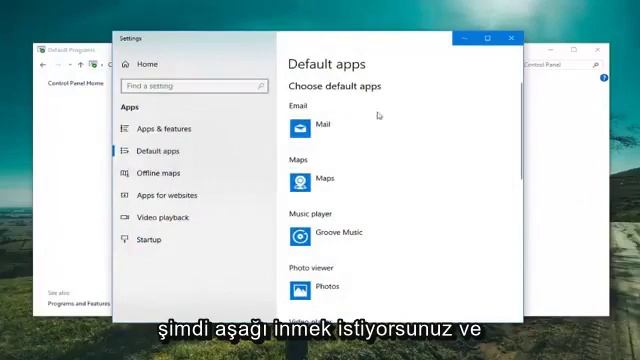Open Offline maps settings
Viewport: 640px width, 360px height.
[158, 173]
